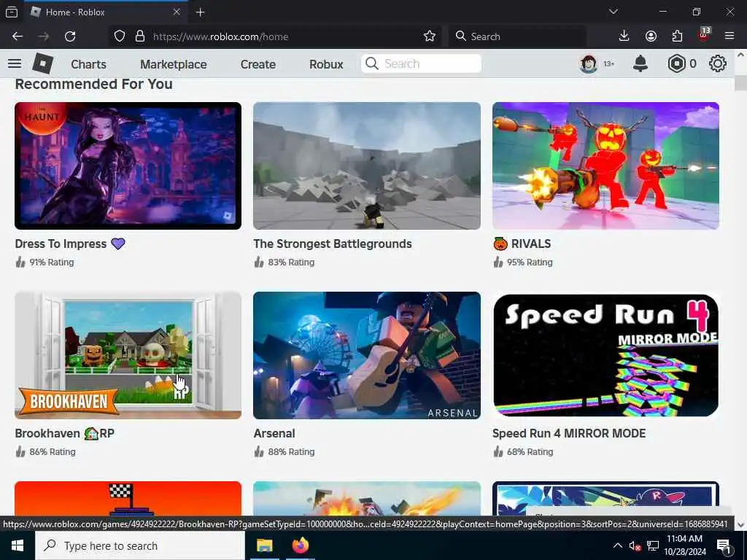Open the Brookhaven RP thumbnail
This screenshot has height=560, width=747.
128,355
